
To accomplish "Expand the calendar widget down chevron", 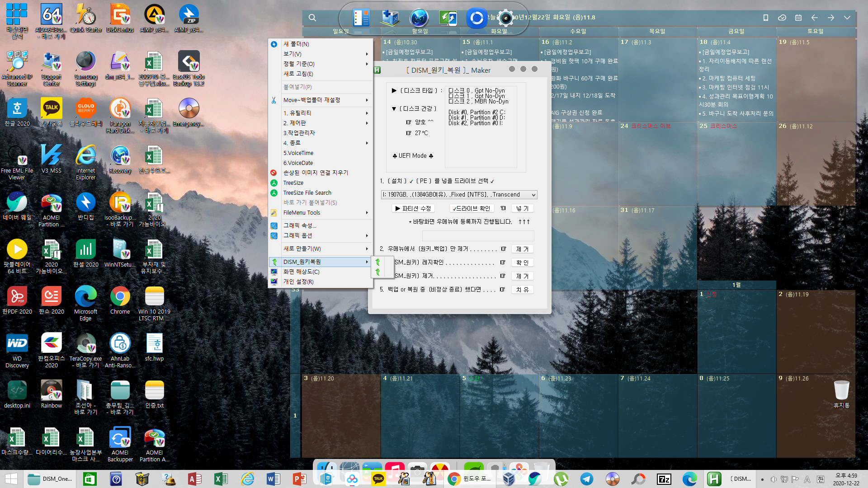I will [x=847, y=18].
